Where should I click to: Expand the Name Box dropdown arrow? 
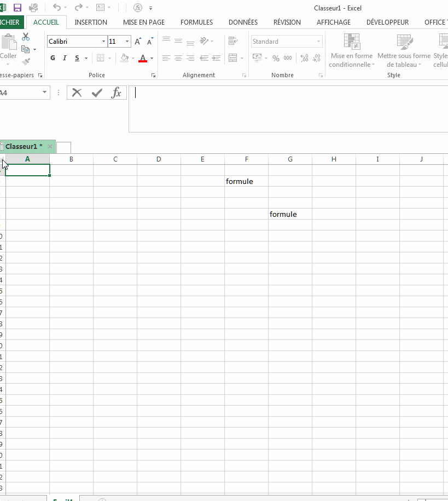pos(45,93)
